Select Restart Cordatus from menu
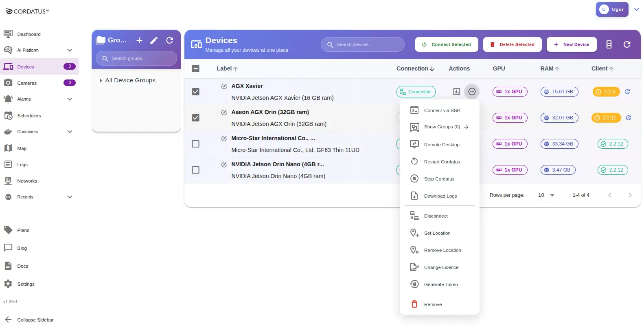 440,162
